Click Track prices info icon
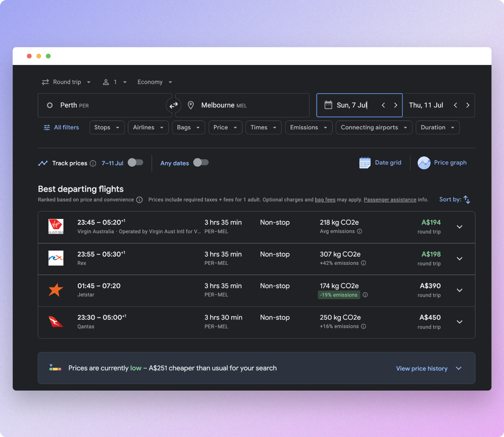504x437 pixels. pos(93,163)
